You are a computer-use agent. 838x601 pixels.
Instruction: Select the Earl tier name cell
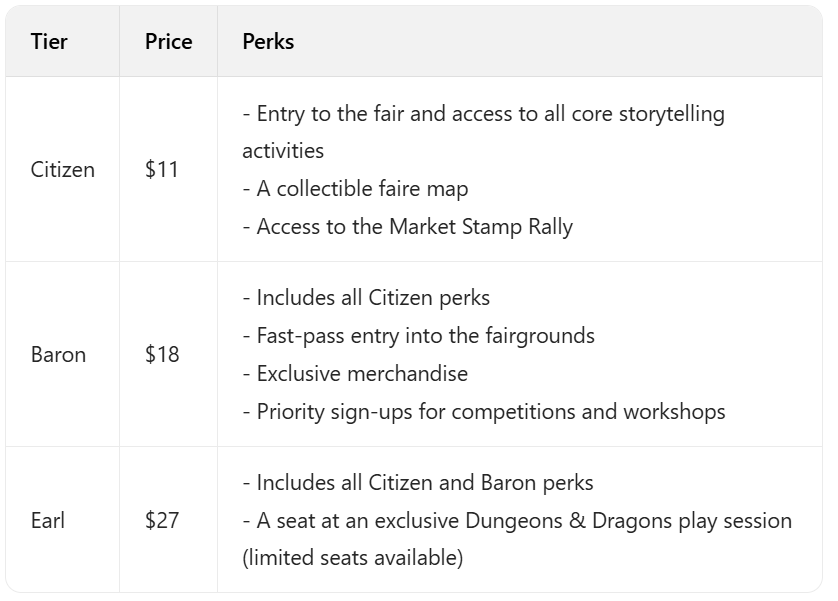pyautogui.click(x=48, y=520)
